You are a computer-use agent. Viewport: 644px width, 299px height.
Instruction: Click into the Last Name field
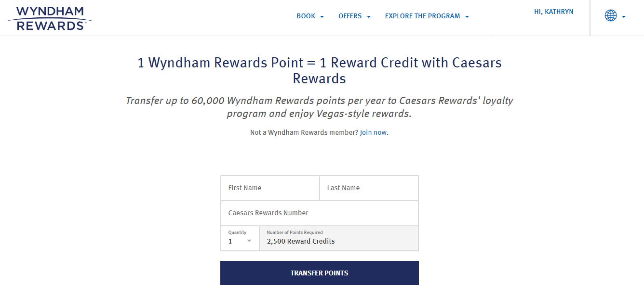(369, 188)
